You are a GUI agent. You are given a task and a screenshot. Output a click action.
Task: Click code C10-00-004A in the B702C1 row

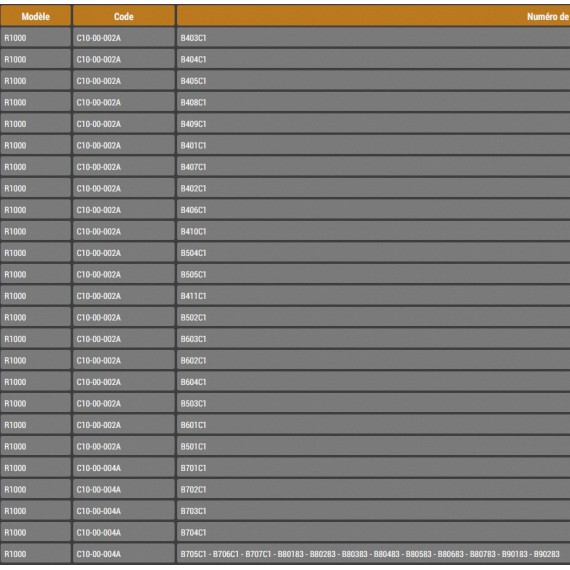pyautogui.click(x=99, y=489)
